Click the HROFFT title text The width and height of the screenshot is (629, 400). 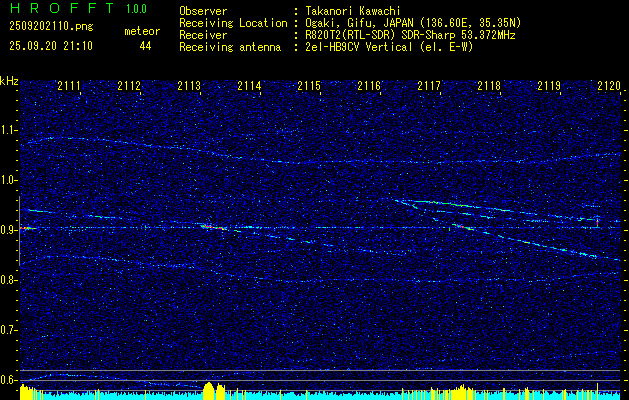62,8
